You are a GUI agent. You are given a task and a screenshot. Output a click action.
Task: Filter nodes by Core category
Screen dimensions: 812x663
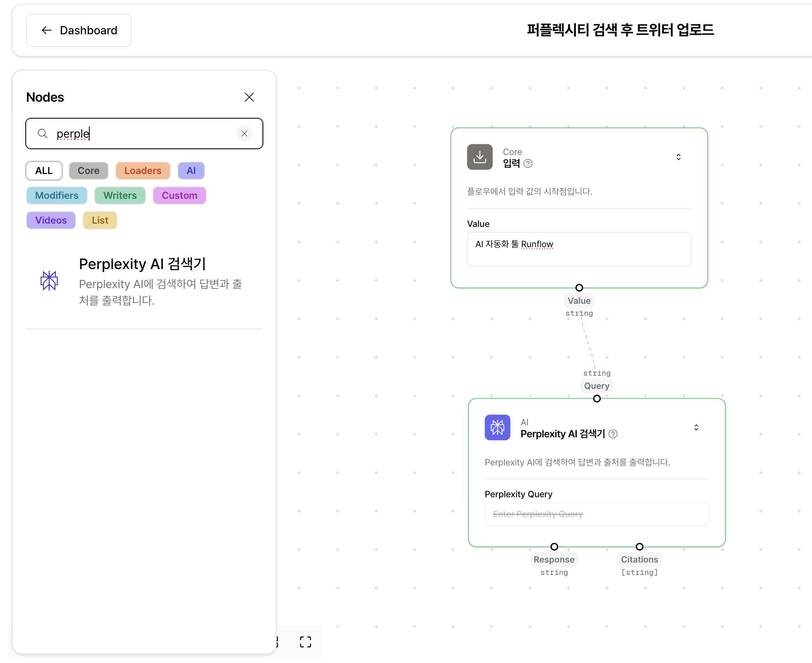(x=88, y=171)
